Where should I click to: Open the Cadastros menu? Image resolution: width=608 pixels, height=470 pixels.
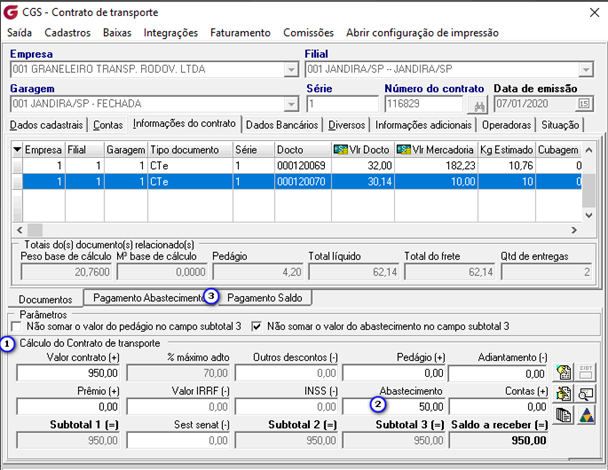(x=67, y=33)
